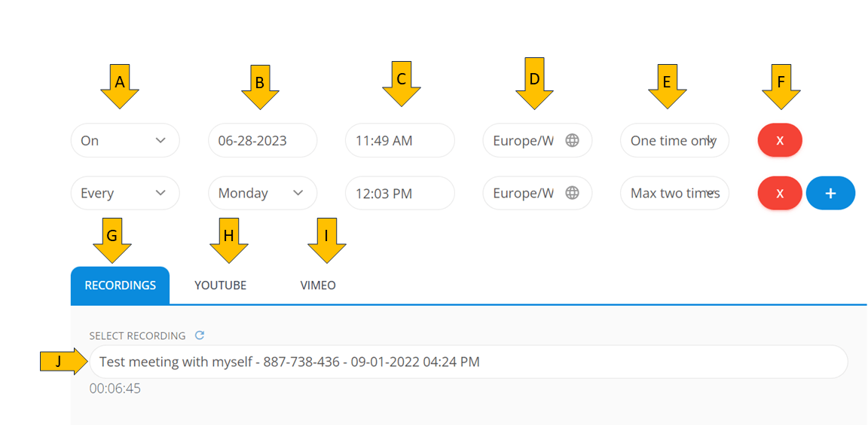Open the 'On' frequency dropdown

[125, 141]
